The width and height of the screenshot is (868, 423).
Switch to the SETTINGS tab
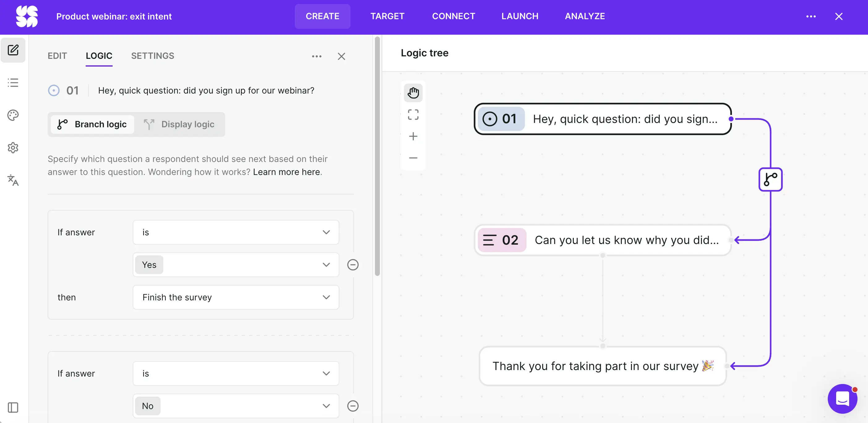click(152, 56)
